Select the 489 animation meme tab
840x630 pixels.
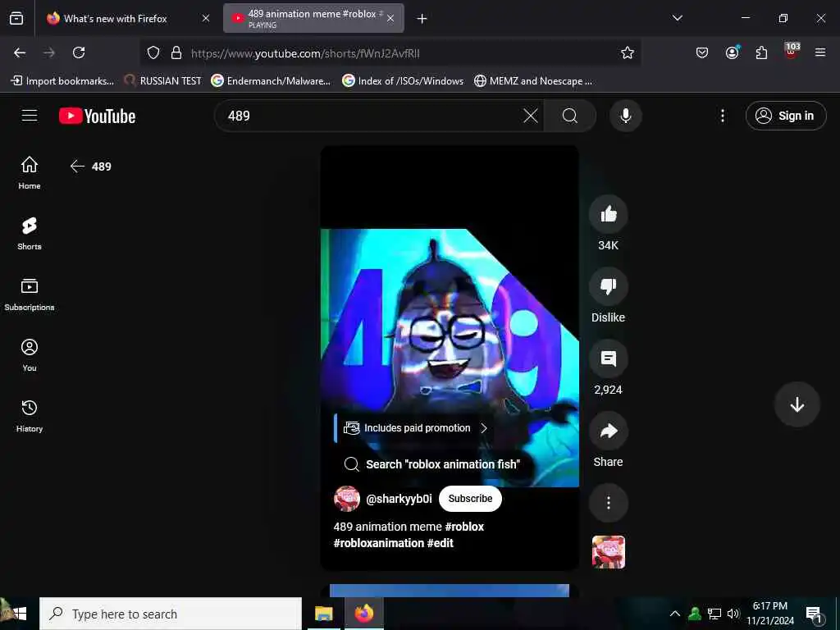pyautogui.click(x=313, y=18)
